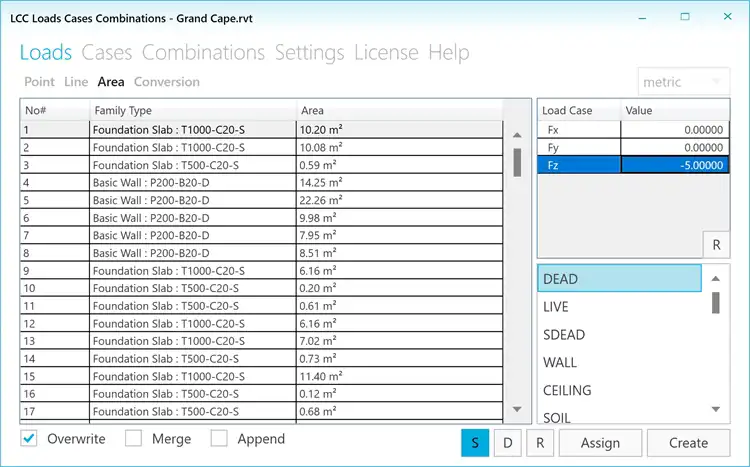Click the R button next to Assign
The image size is (750, 467).
click(x=540, y=442)
